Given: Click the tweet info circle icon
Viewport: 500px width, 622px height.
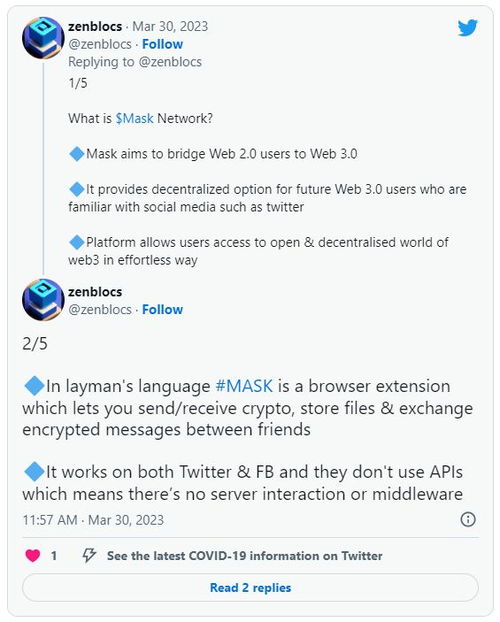Looking at the screenshot, I should [x=468, y=519].
